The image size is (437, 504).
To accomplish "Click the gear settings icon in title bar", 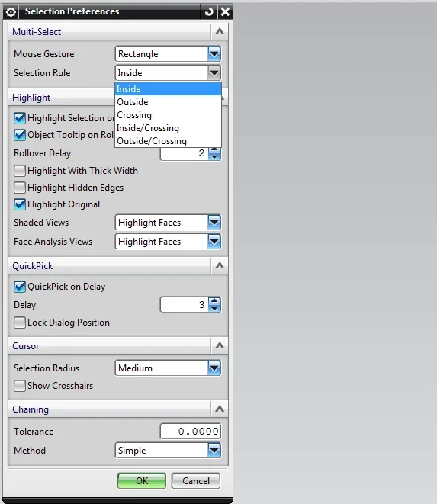I will tap(11, 12).
